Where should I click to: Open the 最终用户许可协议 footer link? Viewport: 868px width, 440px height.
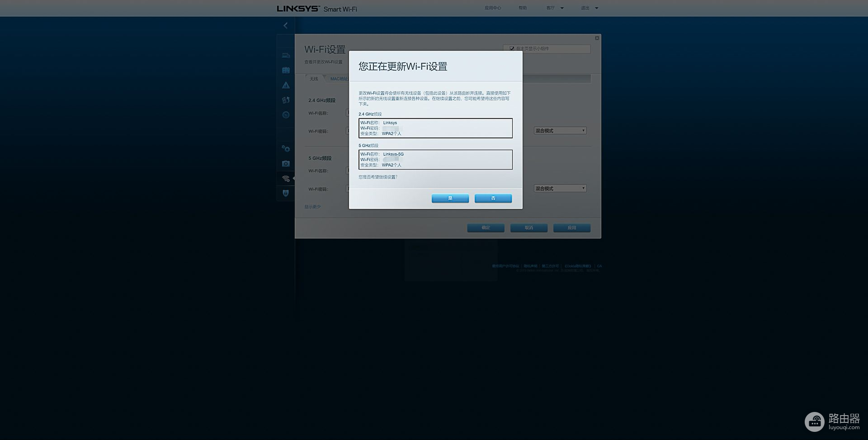[505, 266]
